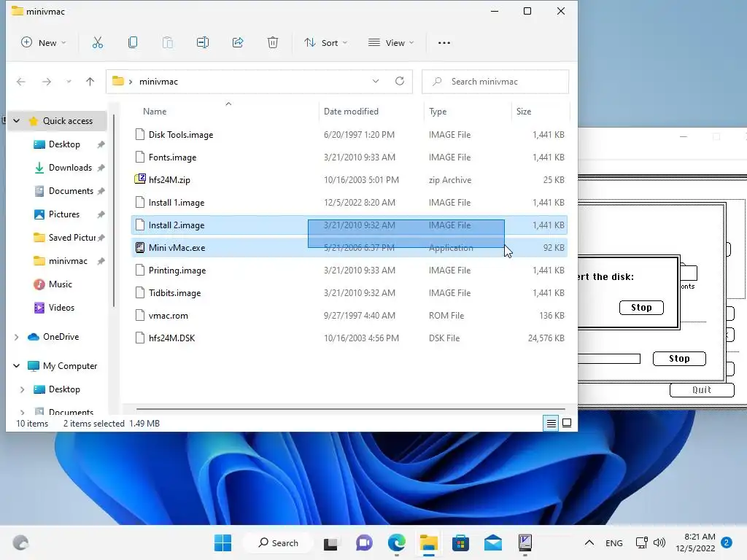Click lower Stop button in Mini vMac

pyautogui.click(x=679, y=359)
